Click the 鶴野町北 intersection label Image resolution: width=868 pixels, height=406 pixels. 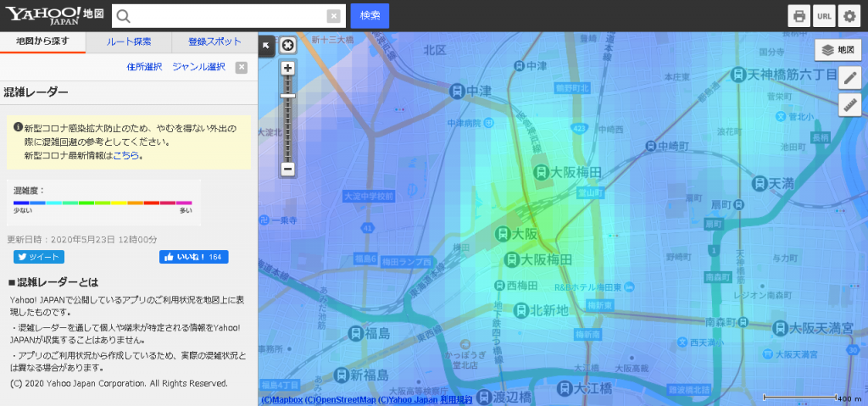572,87
